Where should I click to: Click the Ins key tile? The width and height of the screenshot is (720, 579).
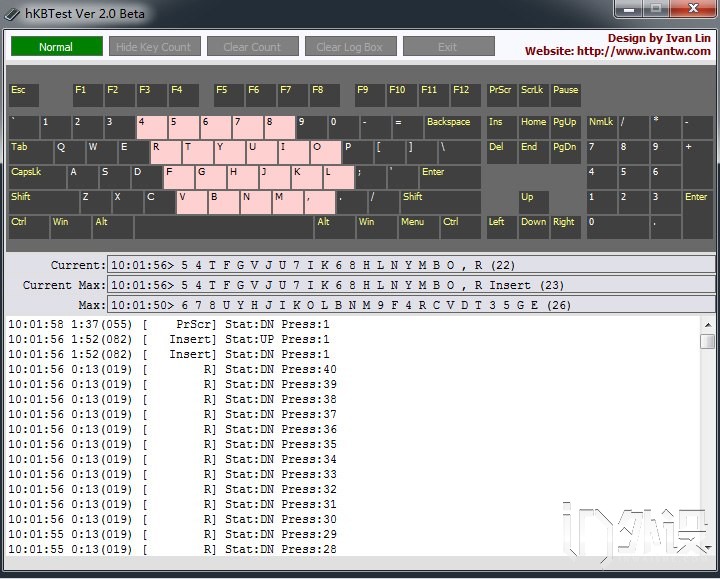(x=502, y=127)
